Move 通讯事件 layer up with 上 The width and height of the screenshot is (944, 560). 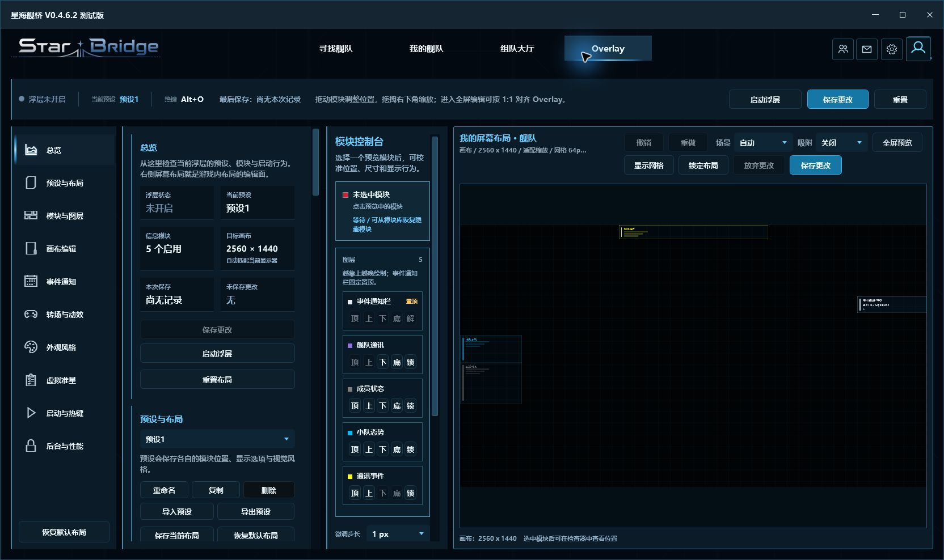[x=369, y=493]
